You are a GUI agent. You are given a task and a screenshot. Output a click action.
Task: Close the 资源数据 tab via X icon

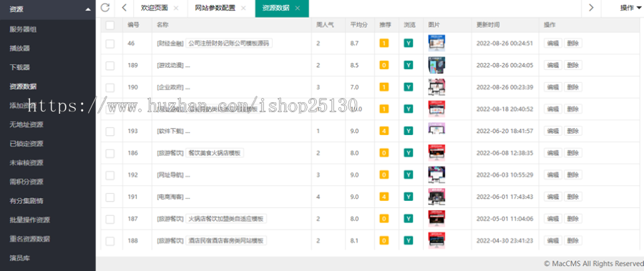click(298, 8)
